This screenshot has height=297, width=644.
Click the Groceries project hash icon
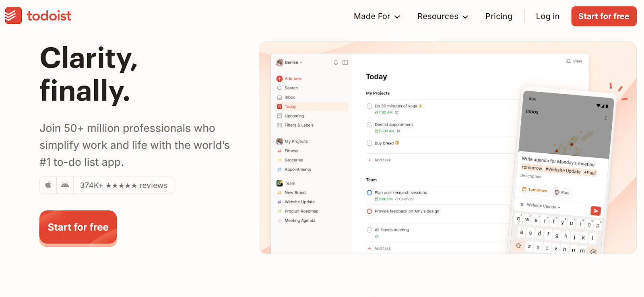[279, 160]
